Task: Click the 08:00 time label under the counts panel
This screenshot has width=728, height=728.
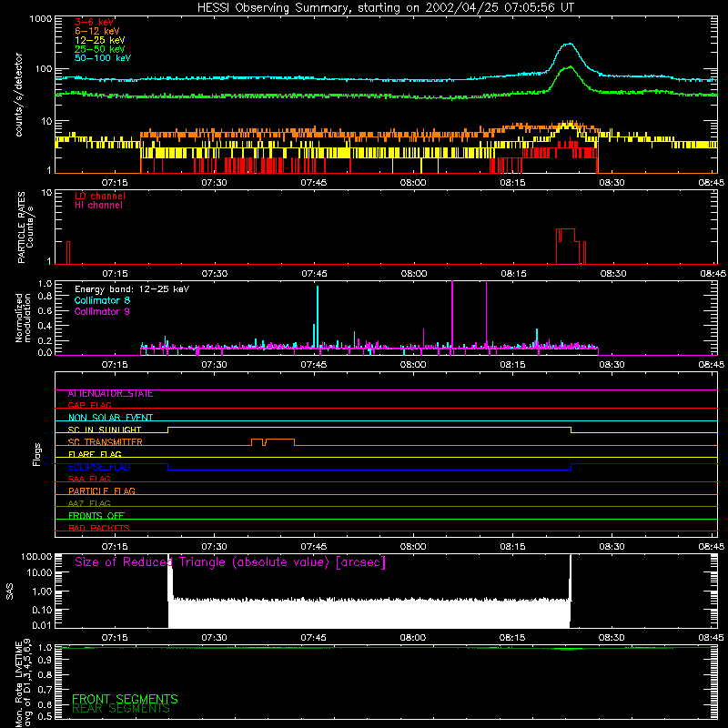Action: pos(413,183)
